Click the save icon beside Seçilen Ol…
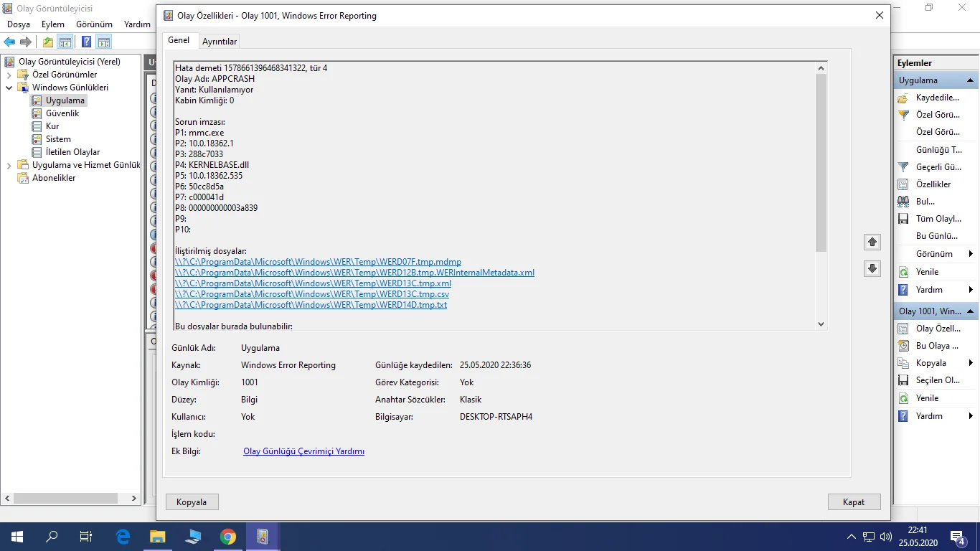The width and height of the screenshot is (980, 551). 904,380
